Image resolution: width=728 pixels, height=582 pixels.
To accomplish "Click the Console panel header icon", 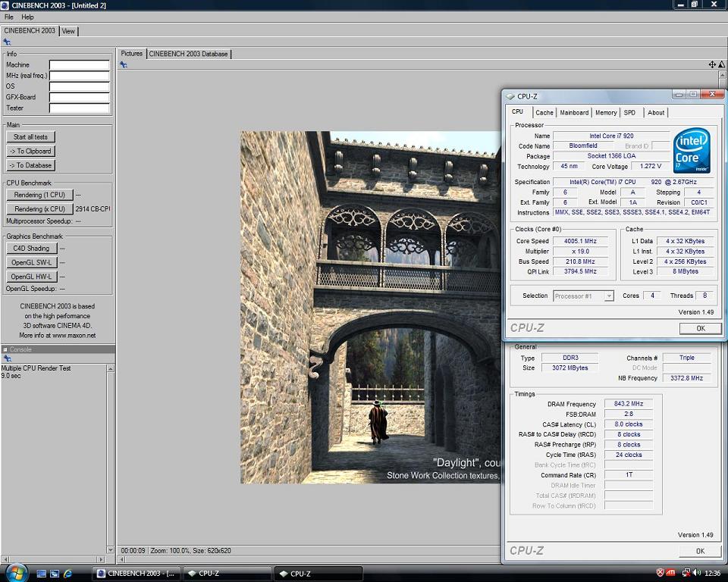I will (x=5, y=349).
